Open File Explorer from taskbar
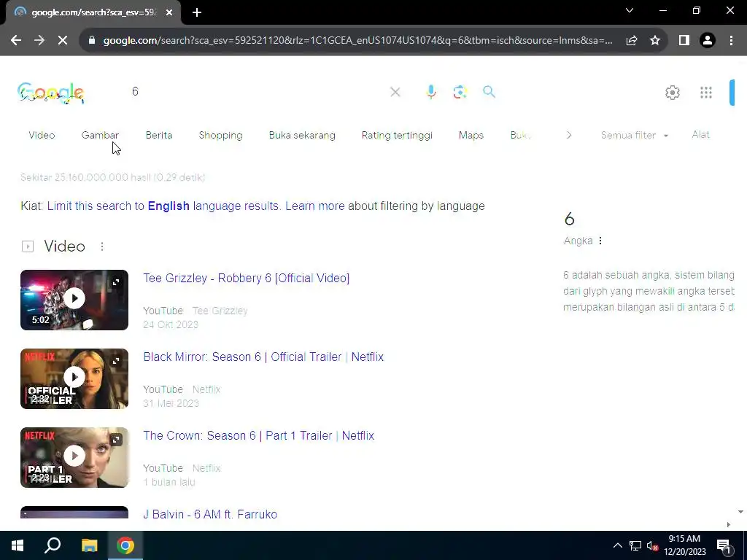This screenshot has height=560, width=747. pyautogui.click(x=89, y=545)
